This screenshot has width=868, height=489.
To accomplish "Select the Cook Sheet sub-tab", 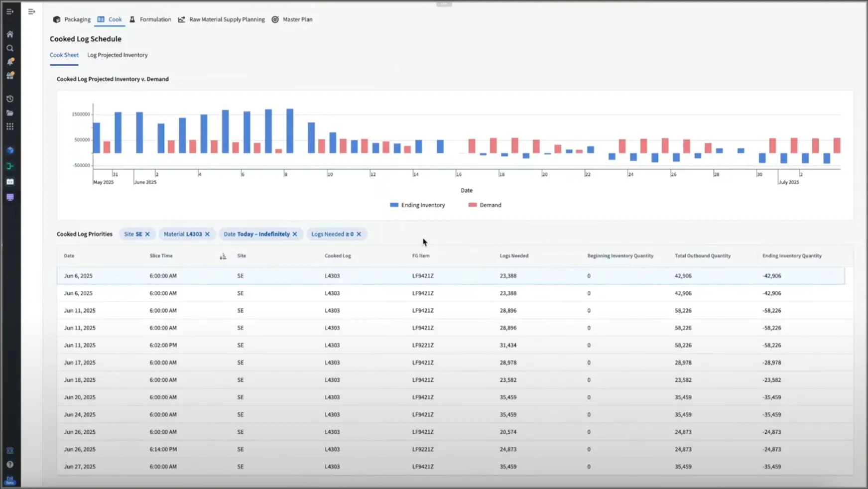I will [64, 55].
